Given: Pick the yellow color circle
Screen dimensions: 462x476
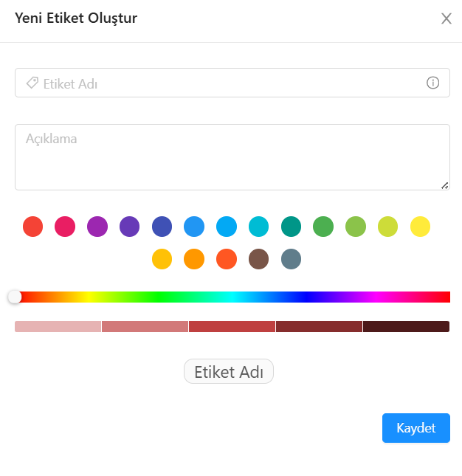Looking at the screenshot, I should tap(420, 226).
